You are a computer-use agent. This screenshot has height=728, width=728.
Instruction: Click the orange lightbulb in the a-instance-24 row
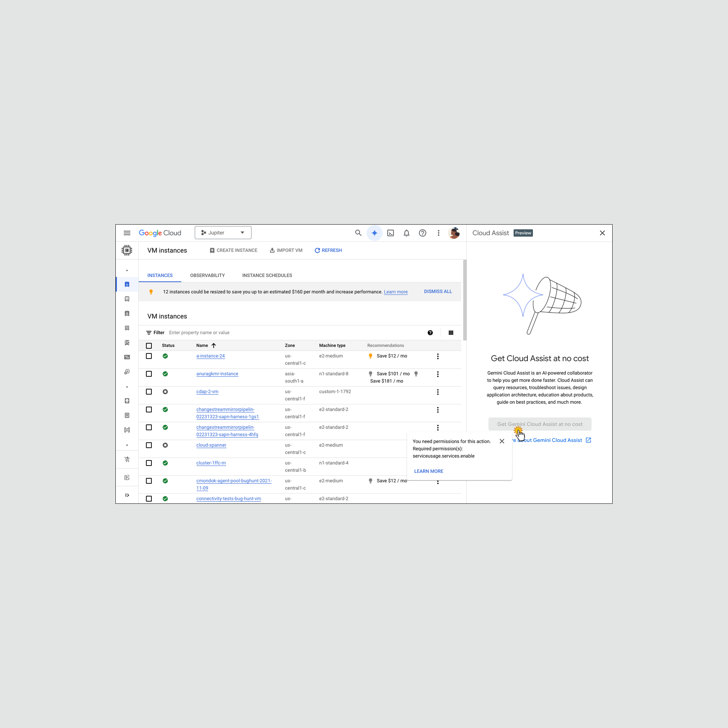point(371,356)
